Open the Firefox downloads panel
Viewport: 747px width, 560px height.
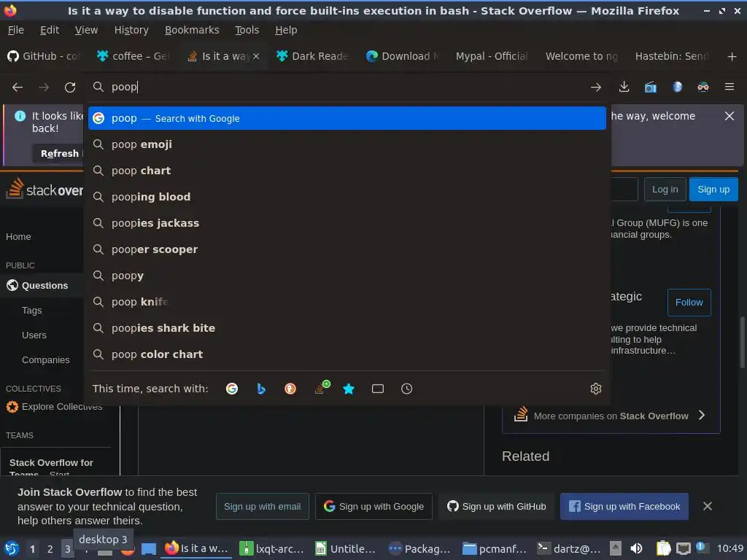click(x=624, y=87)
